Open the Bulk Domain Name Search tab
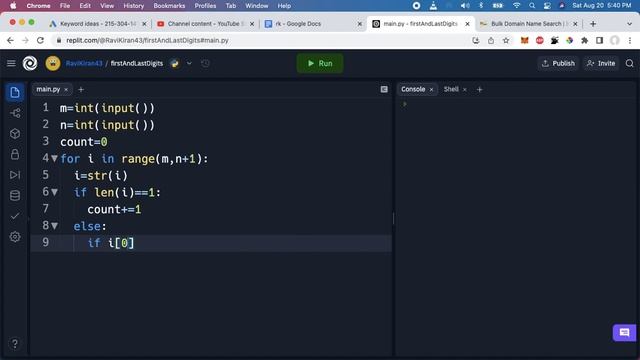Image resolution: width=640 pixels, height=360 pixels. [x=529, y=24]
